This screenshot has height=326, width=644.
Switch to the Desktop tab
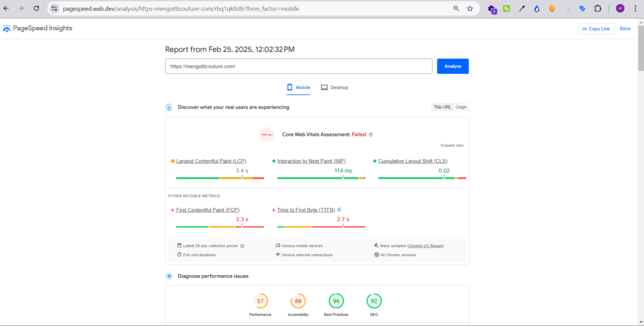(335, 87)
